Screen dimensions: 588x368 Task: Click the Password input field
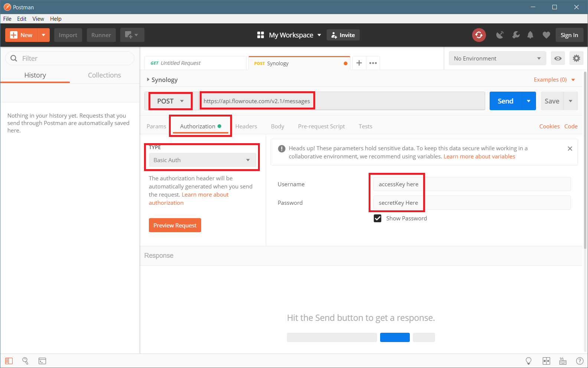pyautogui.click(x=472, y=203)
